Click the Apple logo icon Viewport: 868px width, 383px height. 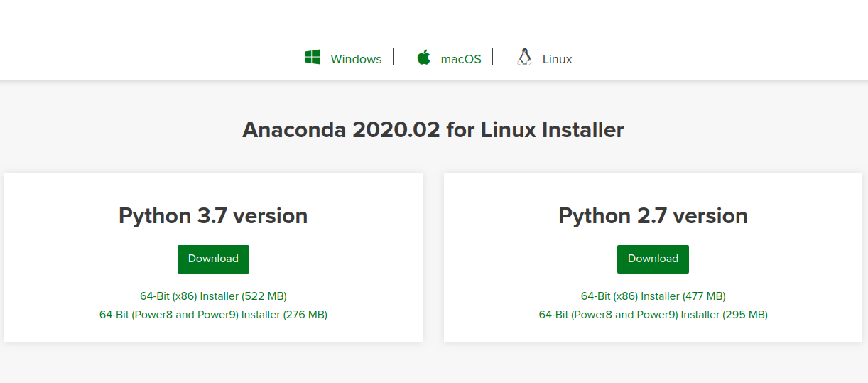(x=424, y=58)
